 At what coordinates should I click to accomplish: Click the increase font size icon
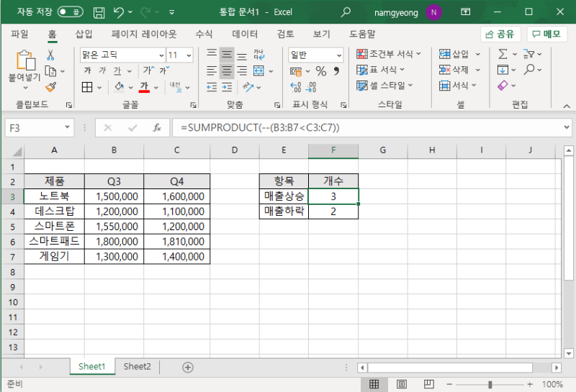point(147,70)
